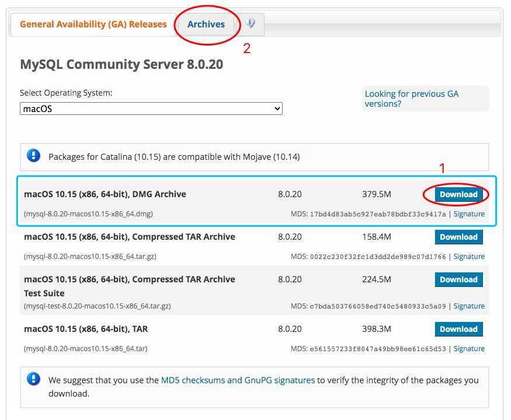Open Signature link for the .tar package
511x420 pixels.
point(469,349)
